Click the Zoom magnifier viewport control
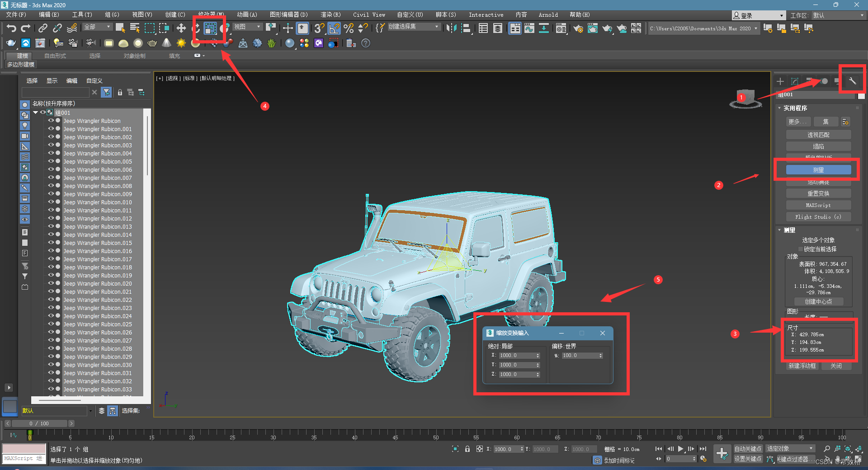868x470 pixels. [x=827, y=449]
